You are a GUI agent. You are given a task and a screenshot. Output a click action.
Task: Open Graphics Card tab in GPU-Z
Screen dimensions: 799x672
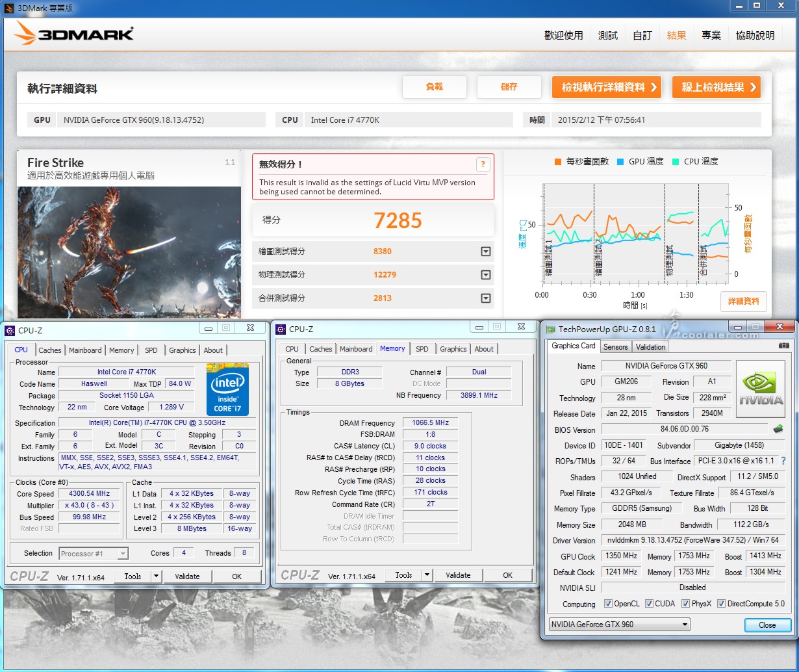coord(574,346)
